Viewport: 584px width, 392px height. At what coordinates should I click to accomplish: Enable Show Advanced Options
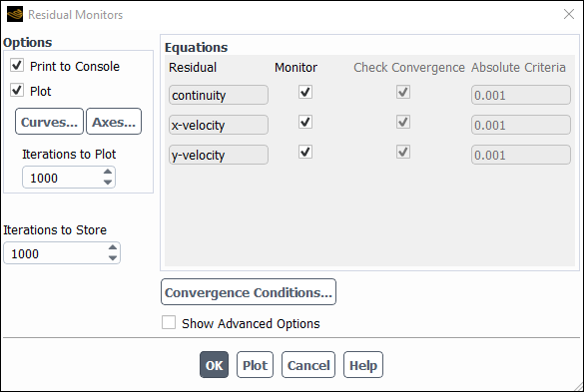169,322
